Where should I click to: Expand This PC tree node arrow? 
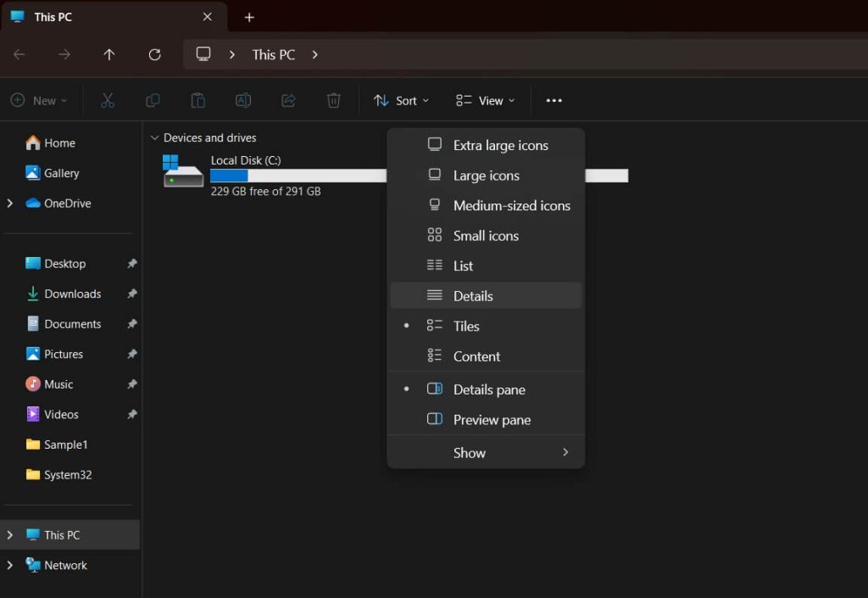[10, 535]
